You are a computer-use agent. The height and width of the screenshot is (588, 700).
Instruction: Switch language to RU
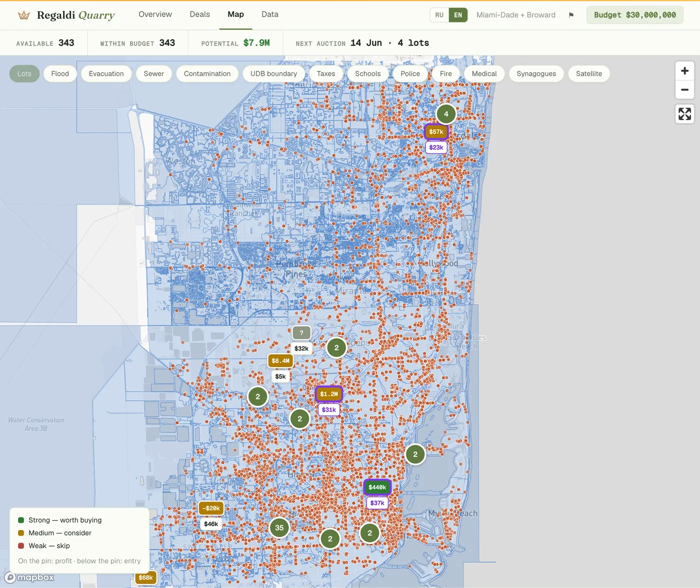point(439,15)
